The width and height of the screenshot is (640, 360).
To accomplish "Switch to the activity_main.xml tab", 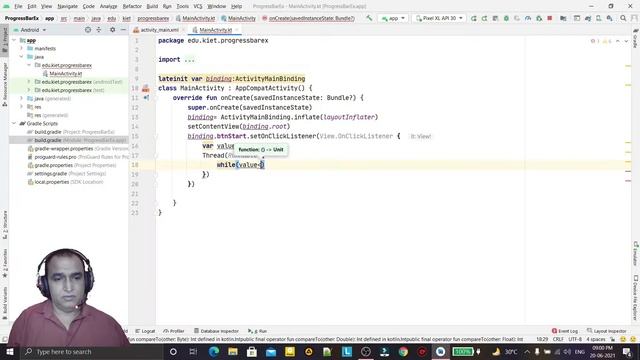I will coord(160,30).
